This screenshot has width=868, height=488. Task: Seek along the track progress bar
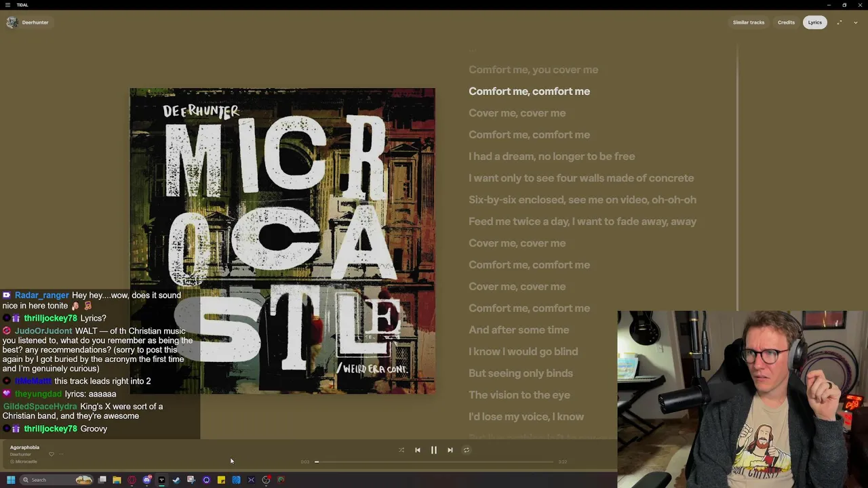(x=434, y=462)
